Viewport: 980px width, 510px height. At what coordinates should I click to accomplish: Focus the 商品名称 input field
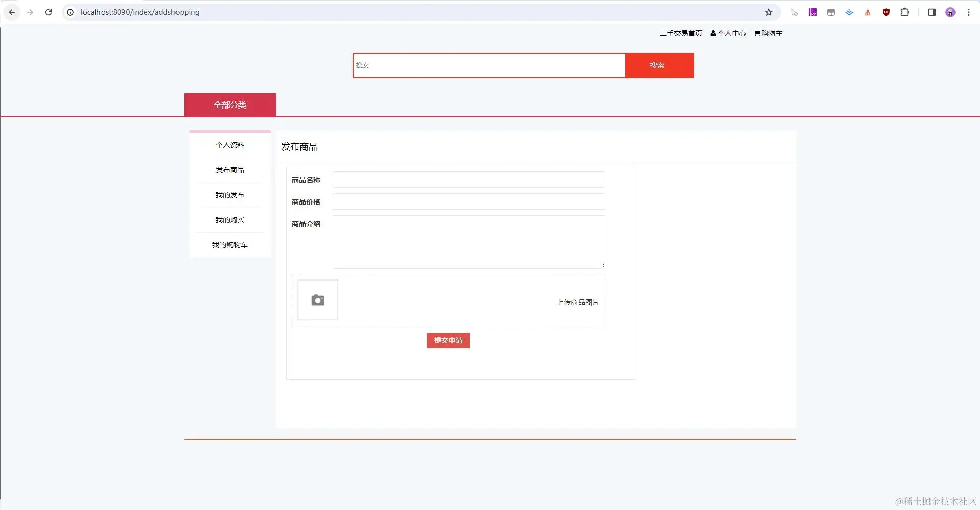[x=469, y=180]
